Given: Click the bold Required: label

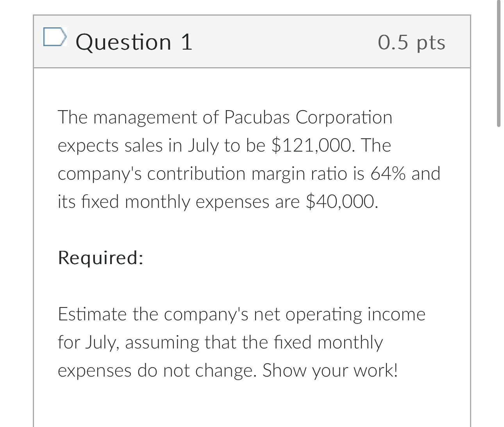Looking at the screenshot, I should tap(101, 258).
